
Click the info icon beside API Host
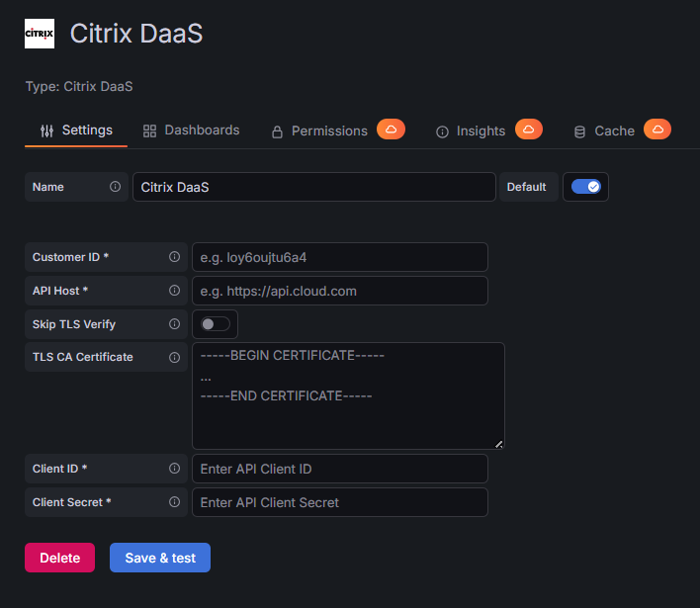175,291
